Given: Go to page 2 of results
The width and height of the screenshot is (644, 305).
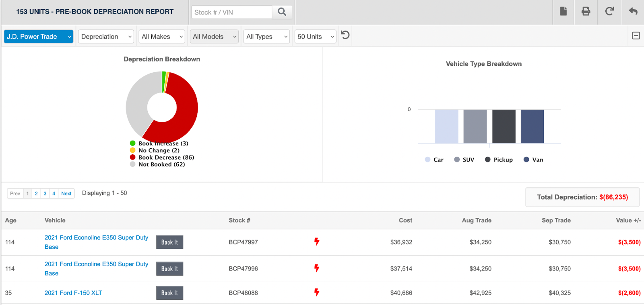Looking at the screenshot, I should pyautogui.click(x=36, y=193).
